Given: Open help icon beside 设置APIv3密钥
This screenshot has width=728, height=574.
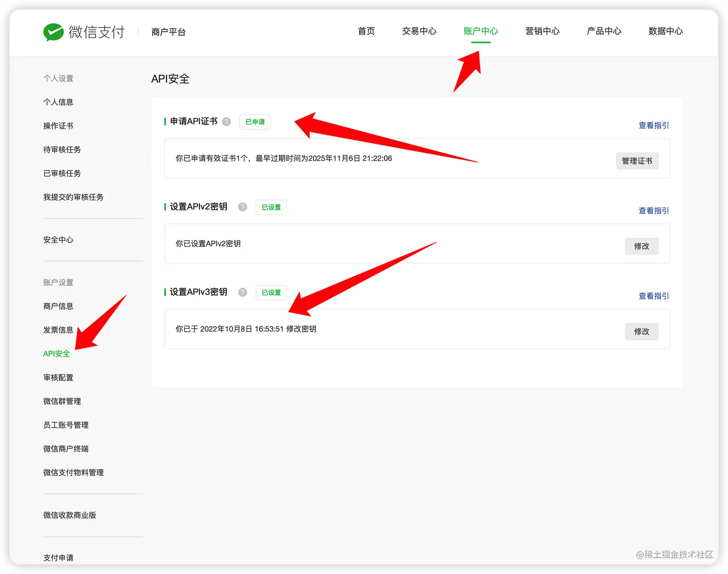Looking at the screenshot, I should [x=243, y=292].
